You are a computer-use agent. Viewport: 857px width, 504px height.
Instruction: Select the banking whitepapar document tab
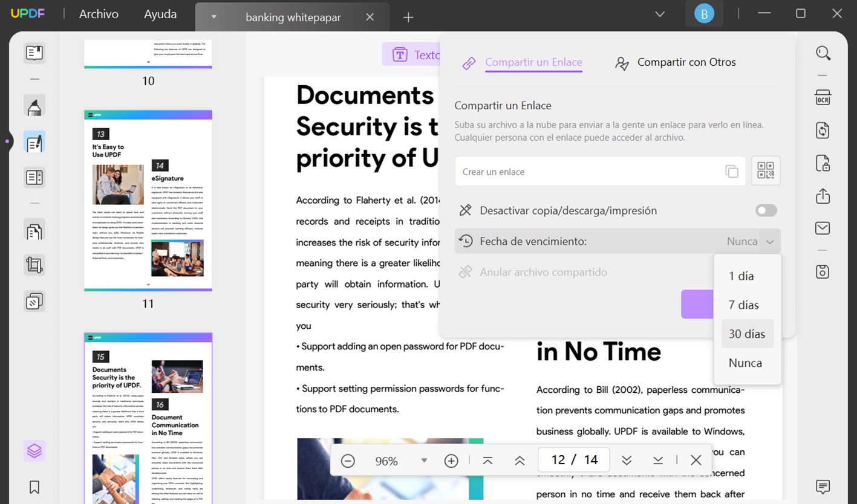point(293,18)
